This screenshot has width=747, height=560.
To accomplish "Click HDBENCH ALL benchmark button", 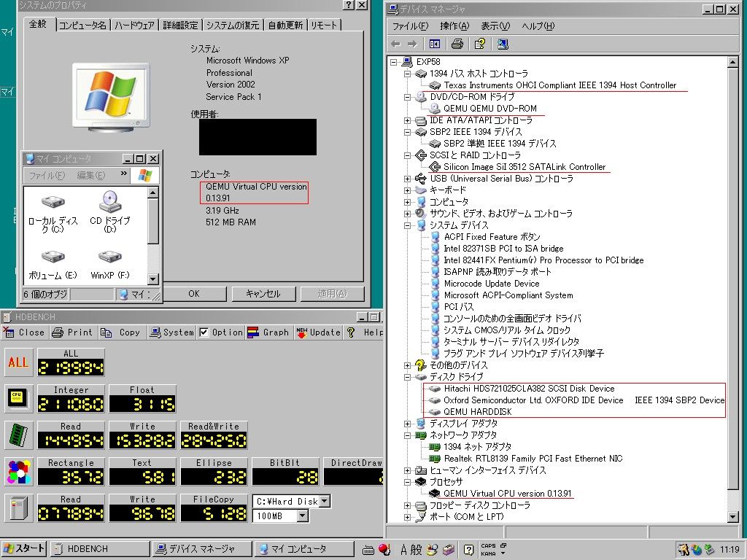I will pos(18,362).
